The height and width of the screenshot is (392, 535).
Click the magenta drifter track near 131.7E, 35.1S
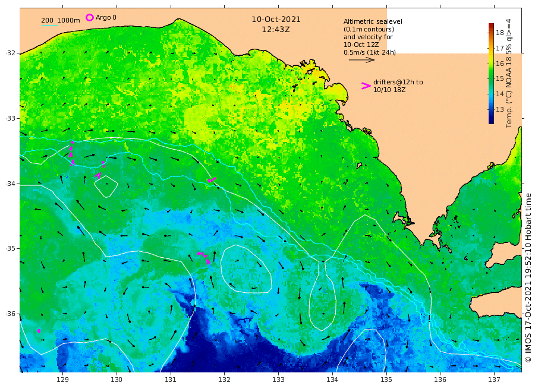tap(204, 258)
